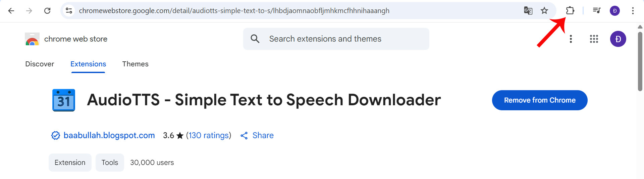This screenshot has height=179, width=644.
Task: Click the Translate page icon
Action: (x=528, y=11)
